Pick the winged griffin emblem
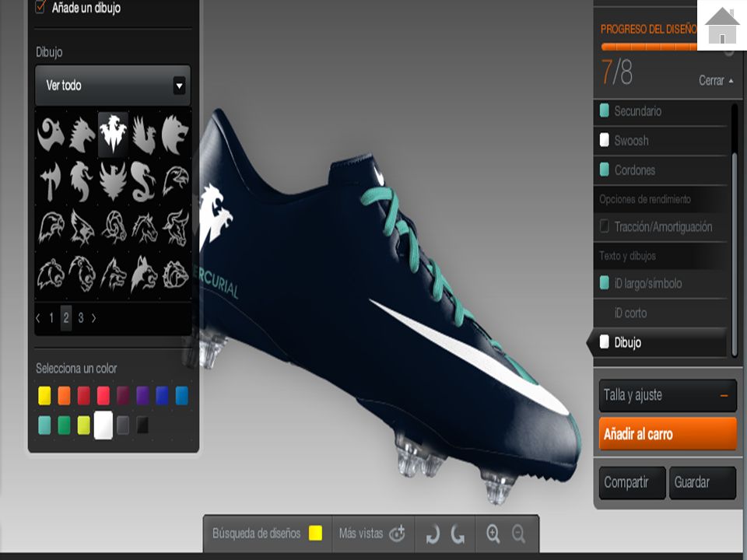The height and width of the screenshot is (560, 747). tap(144, 135)
